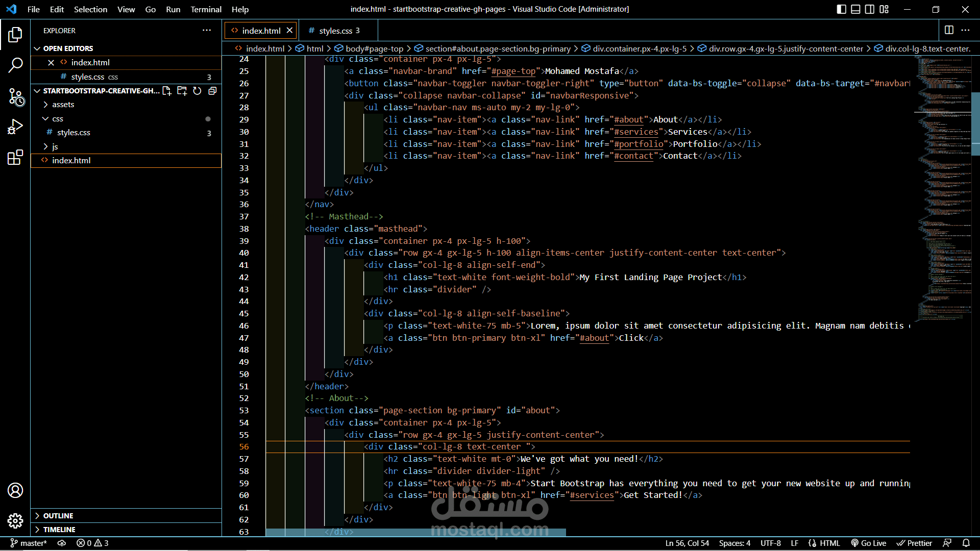
Task: Open the Search view in activity bar
Action: [x=15, y=65]
